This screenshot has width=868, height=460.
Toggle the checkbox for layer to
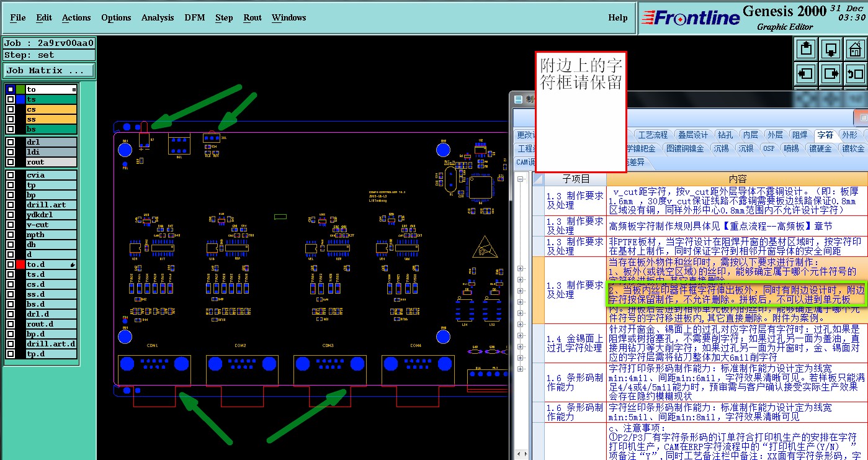point(11,89)
